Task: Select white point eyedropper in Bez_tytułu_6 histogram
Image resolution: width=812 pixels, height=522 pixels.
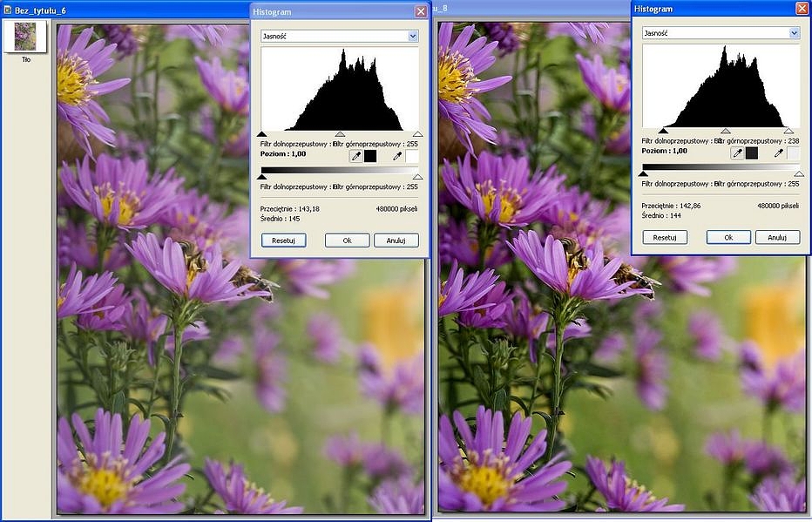Action: point(397,156)
